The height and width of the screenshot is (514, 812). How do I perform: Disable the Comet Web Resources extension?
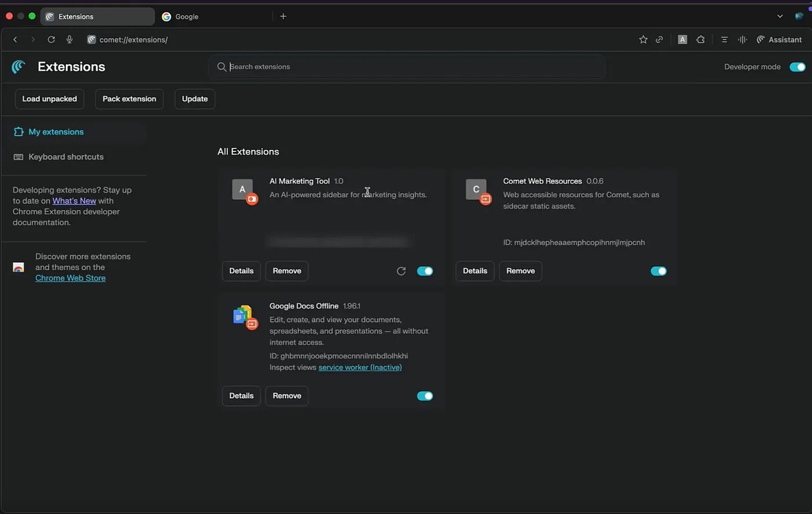click(658, 271)
